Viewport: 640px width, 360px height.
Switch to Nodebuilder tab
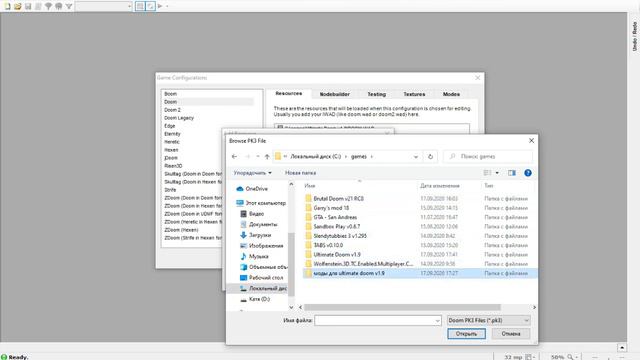(x=335, y=94)
